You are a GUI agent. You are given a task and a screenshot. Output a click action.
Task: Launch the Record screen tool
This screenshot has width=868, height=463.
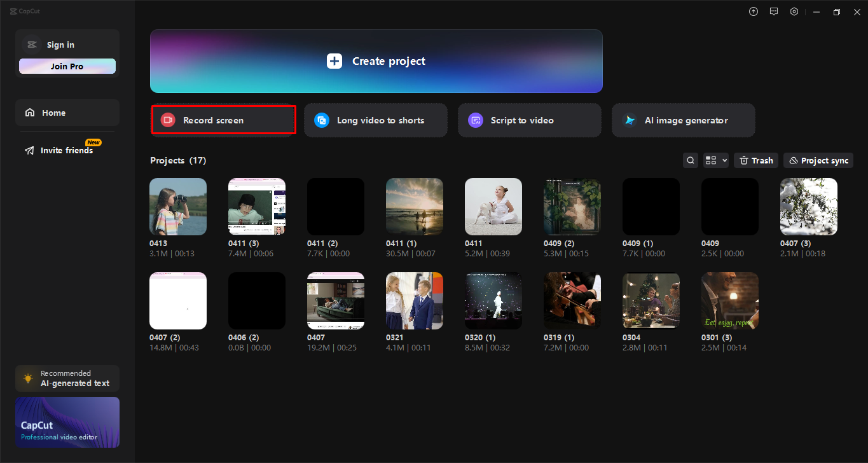point(223,120)
